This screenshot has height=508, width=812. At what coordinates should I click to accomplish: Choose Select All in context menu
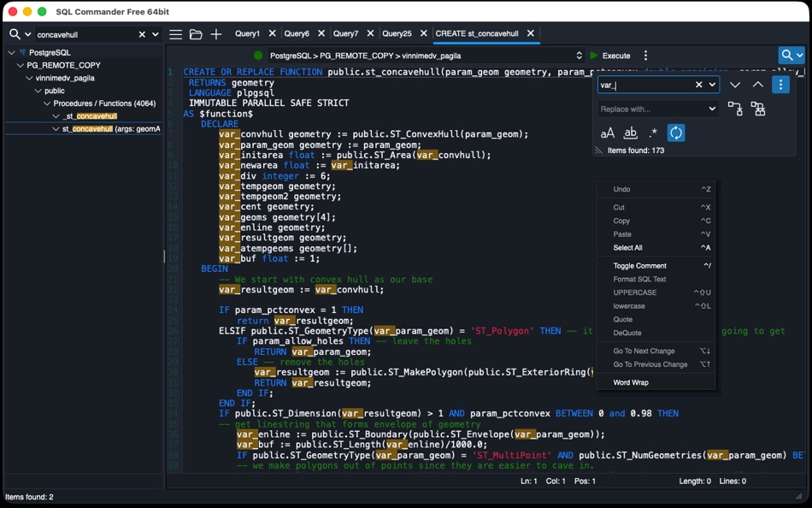tap(656, 248)
